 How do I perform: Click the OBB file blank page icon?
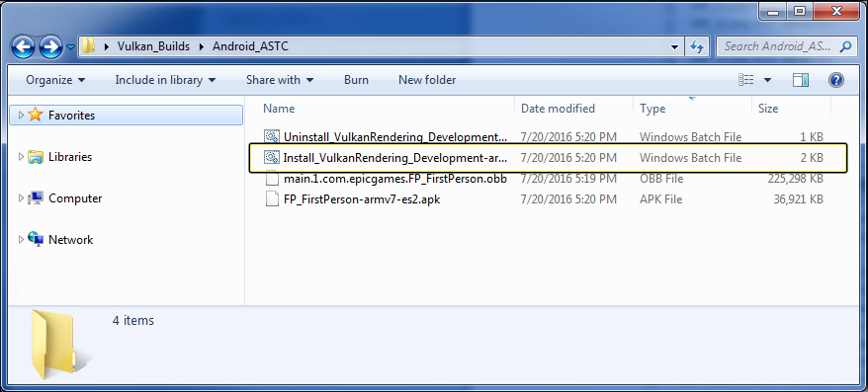tap(271, 179)
